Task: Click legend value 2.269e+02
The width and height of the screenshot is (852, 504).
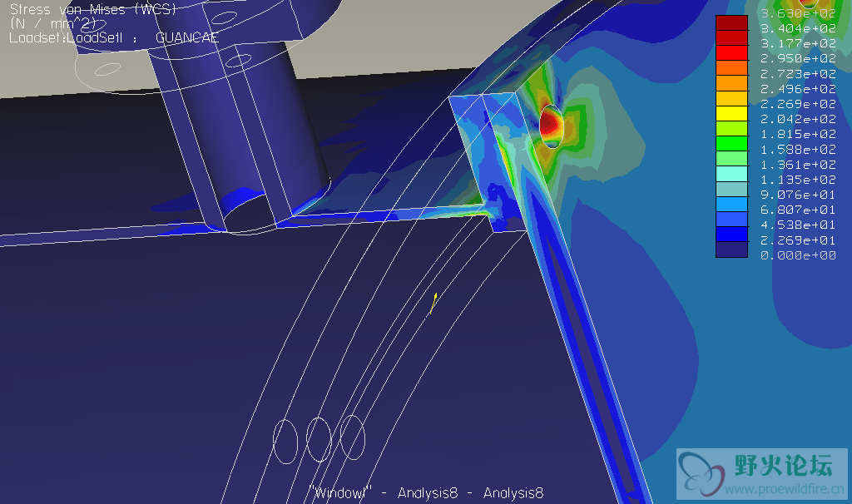Action: 798,104
